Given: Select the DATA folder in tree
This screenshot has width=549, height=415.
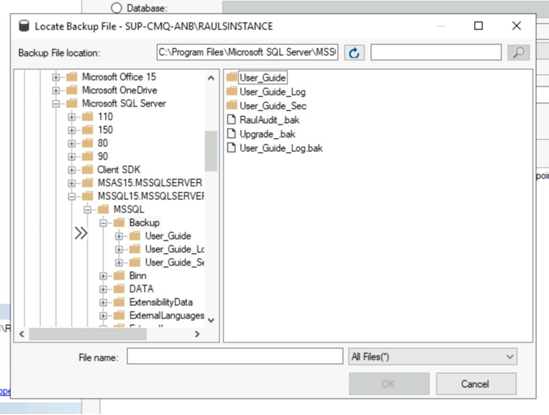Looking at the screenshot, I should point(141,289).
